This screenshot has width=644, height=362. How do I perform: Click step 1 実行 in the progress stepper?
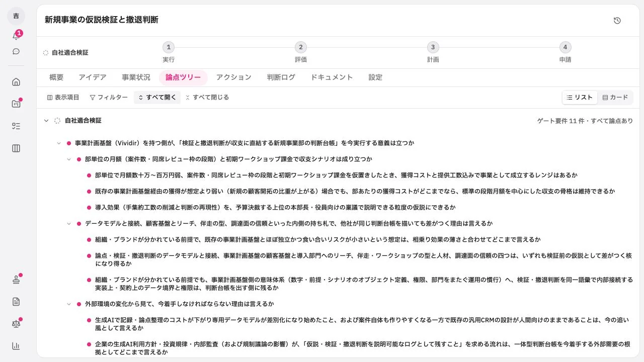point(169,53)
